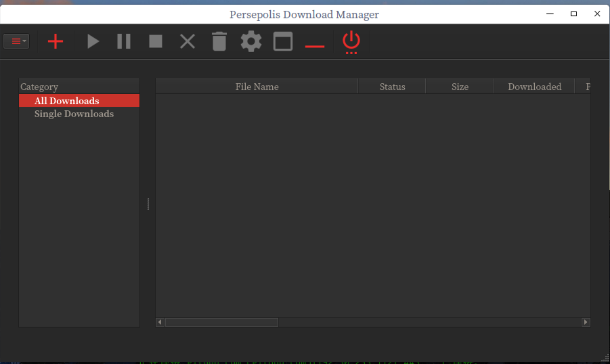Click the window icon in the toolbar

pos(283,41)
